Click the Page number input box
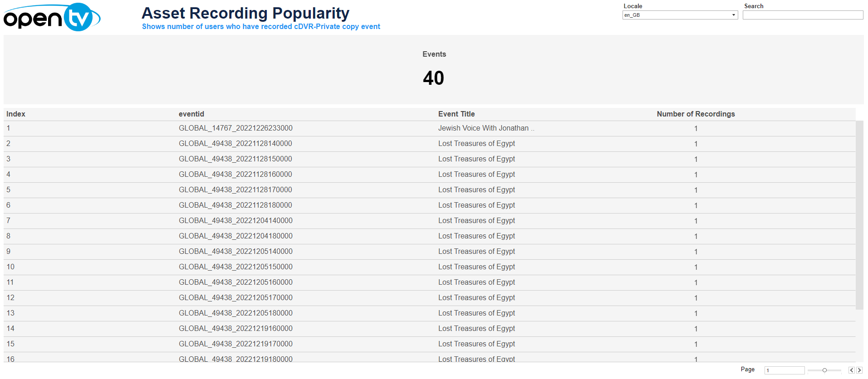This screenshot has width=868, height=379. pyautogui.click(x=784, y=370)
